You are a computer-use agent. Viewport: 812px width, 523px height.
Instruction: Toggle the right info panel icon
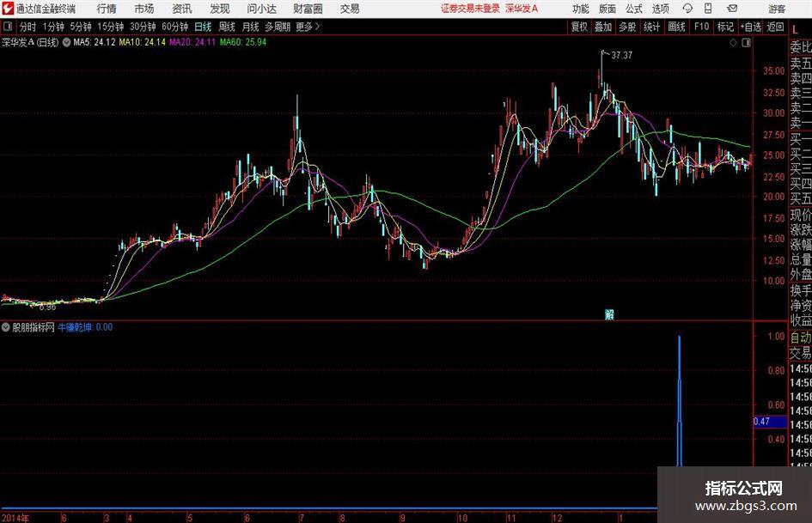(x=746, y=42)
